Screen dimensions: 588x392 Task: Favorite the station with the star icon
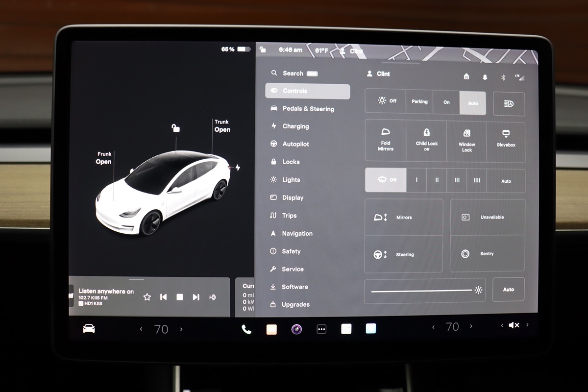tap(147, 297)
